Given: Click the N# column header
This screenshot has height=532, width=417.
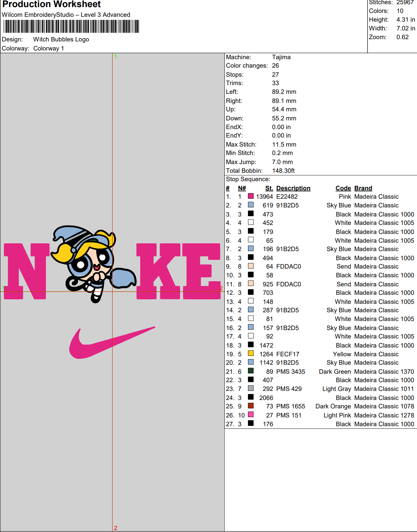Looking at the screenshot, I should [x=242, y=188].
